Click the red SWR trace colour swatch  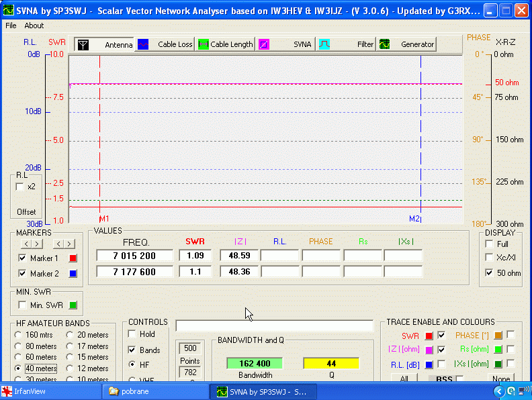(429, 335)
